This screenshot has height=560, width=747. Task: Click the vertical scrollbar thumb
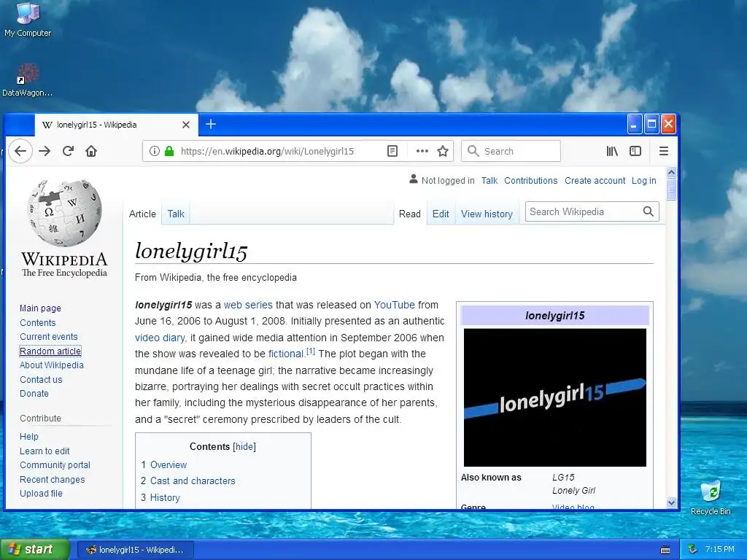coord(671,190)
